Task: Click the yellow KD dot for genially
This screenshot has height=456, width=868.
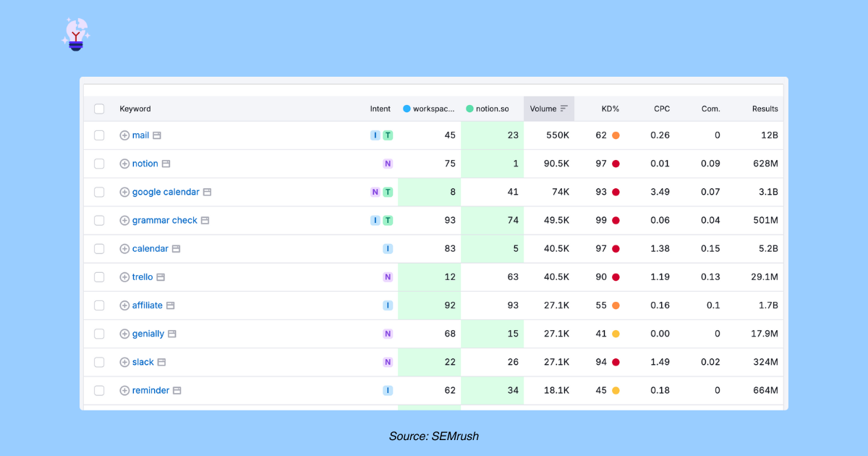Action: click(x=616, y=334)
